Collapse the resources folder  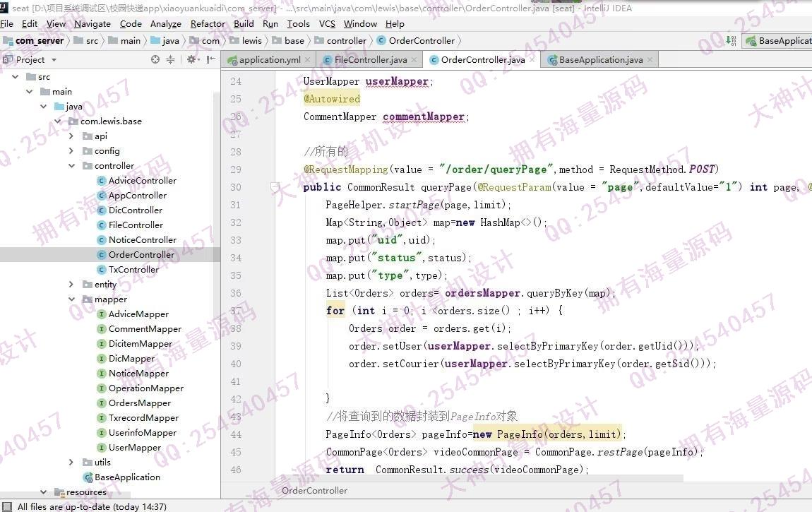coord(44,492)
